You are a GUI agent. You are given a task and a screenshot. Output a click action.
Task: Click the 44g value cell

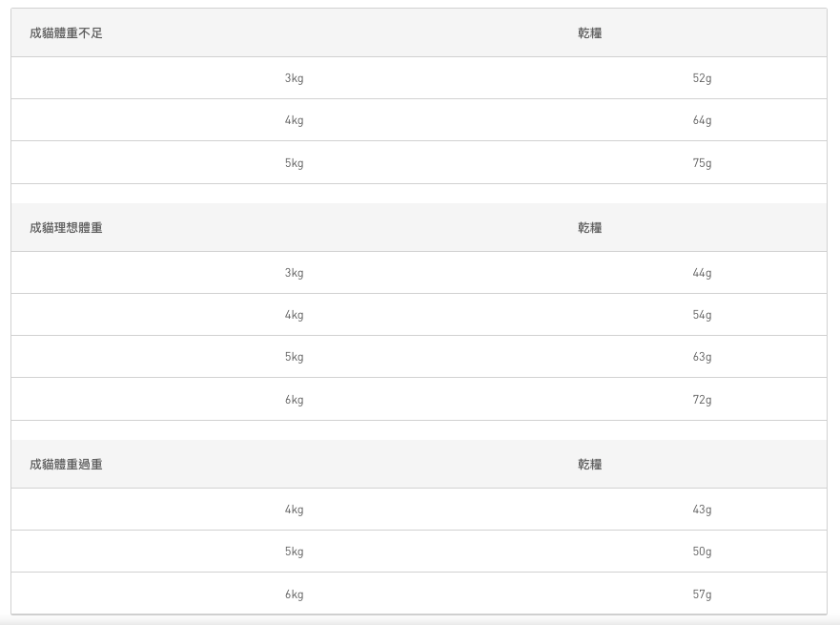(x=702, y=273)
